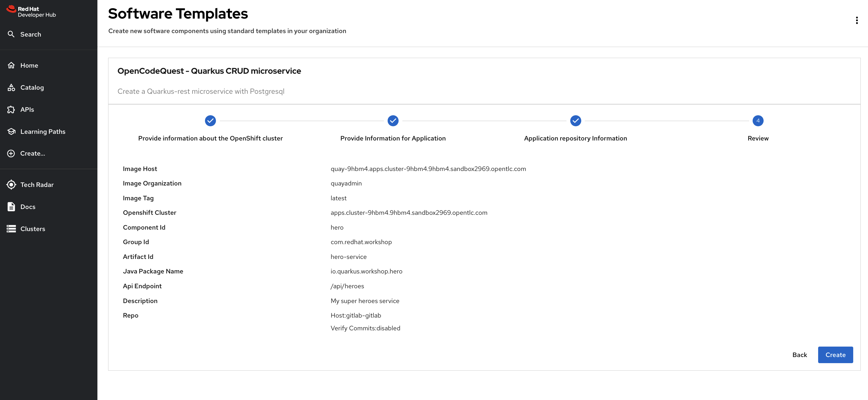868x400 pixels.
Task: Click the /api/heroes endpoint value
Action: click(347, 286)
